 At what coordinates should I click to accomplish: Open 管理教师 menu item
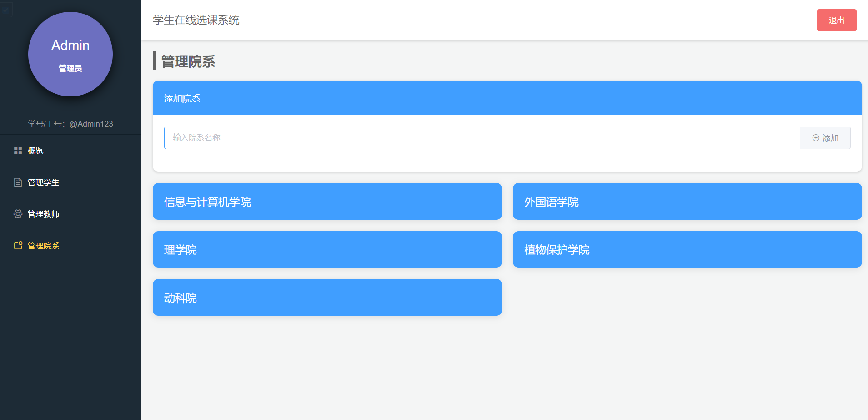(x=70, y=214)
